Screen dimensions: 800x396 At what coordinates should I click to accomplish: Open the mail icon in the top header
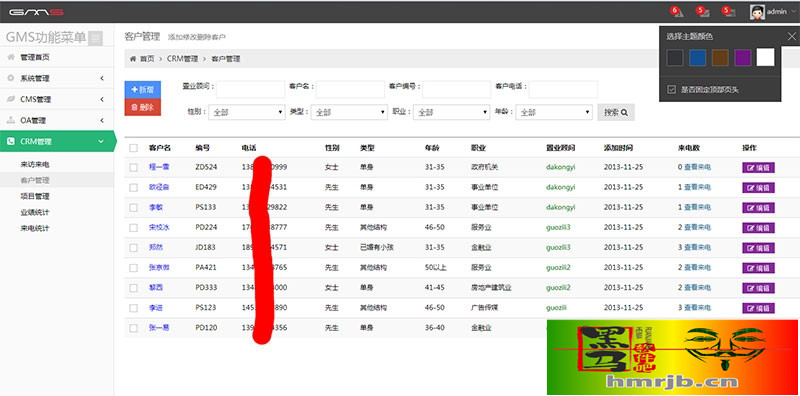(703, 12)
